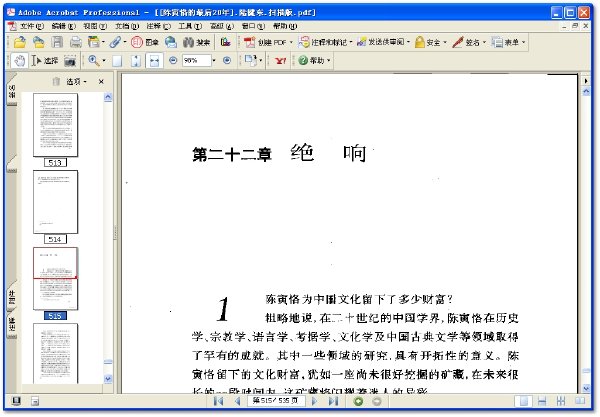The height and width of the screenshot is (417, 600).
Task: Switch to Continuous Facing layout
Action: pyautogui.click(x=561, y=401)
